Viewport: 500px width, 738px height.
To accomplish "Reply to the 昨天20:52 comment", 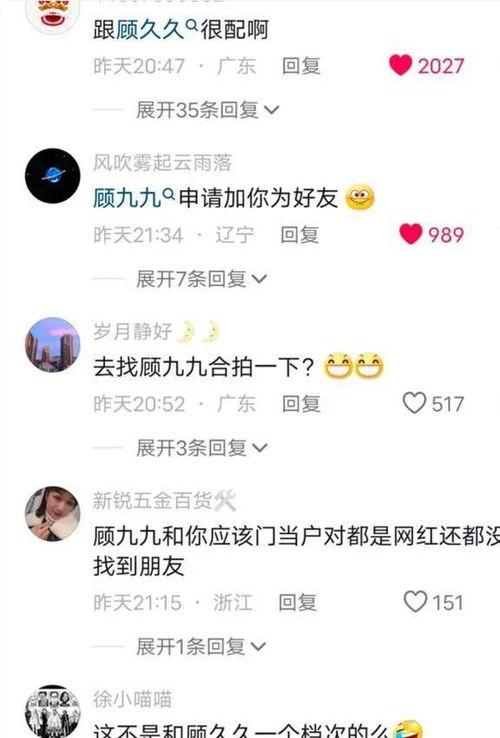I will pyautogui.click(x=301, y=404).
